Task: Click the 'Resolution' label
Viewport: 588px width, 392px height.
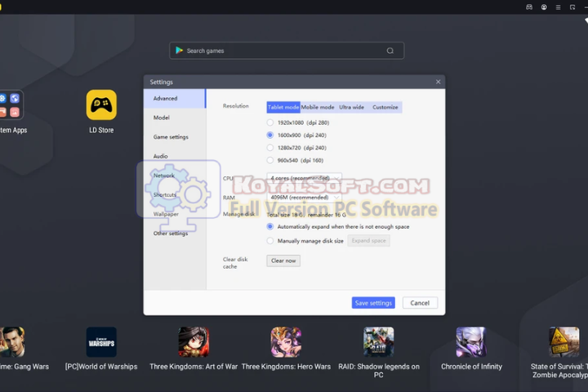Action: coord(236,106)
